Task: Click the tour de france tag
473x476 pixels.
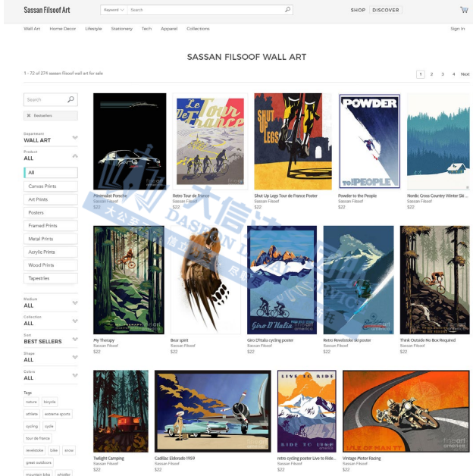Action: pos(38,438)
